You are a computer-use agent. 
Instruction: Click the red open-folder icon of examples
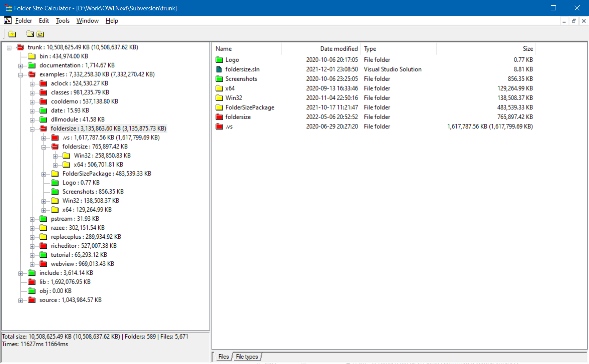tap(32, 74)
